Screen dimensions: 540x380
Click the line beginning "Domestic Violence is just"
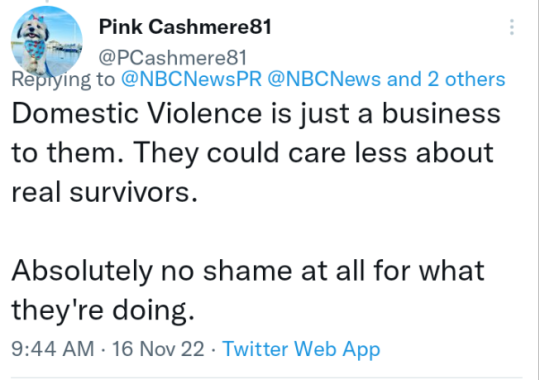click(256, 113)
